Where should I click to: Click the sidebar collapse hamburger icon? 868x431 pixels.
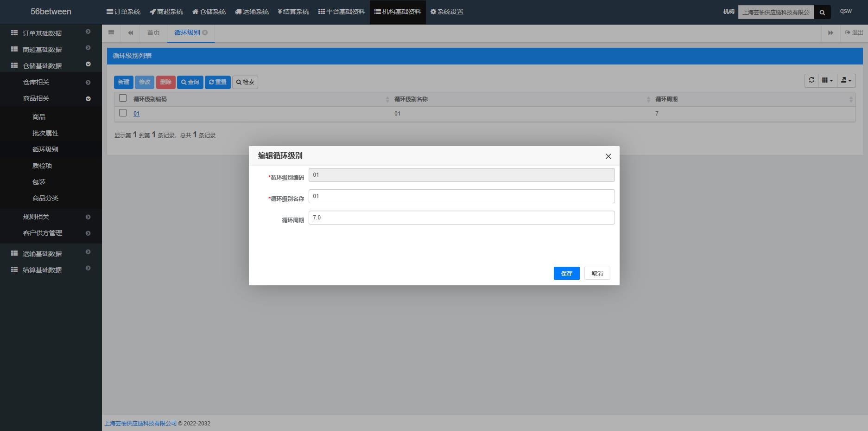point(111,32)
